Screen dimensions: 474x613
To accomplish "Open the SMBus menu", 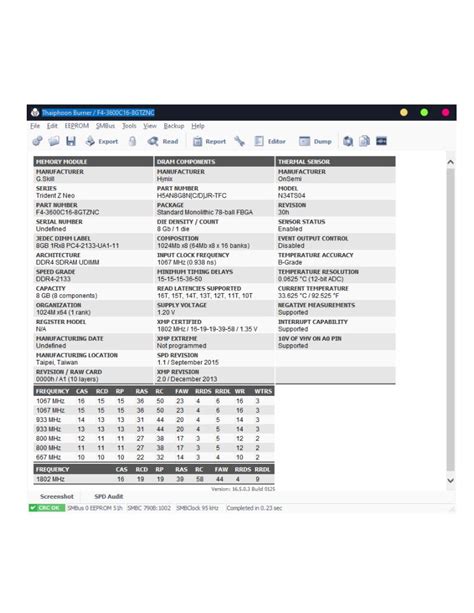I will click(106, 126).
